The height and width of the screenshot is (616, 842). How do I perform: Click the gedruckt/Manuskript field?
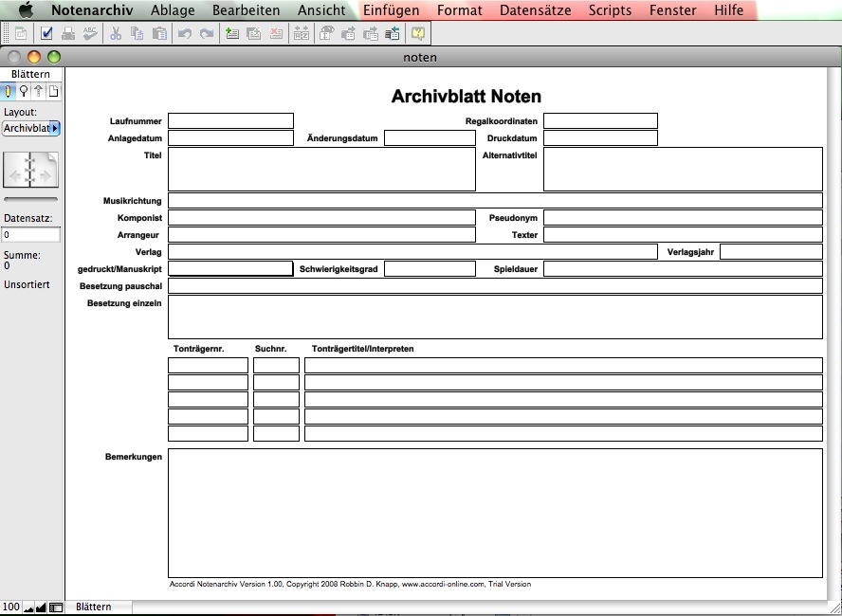tap(231, 268)
